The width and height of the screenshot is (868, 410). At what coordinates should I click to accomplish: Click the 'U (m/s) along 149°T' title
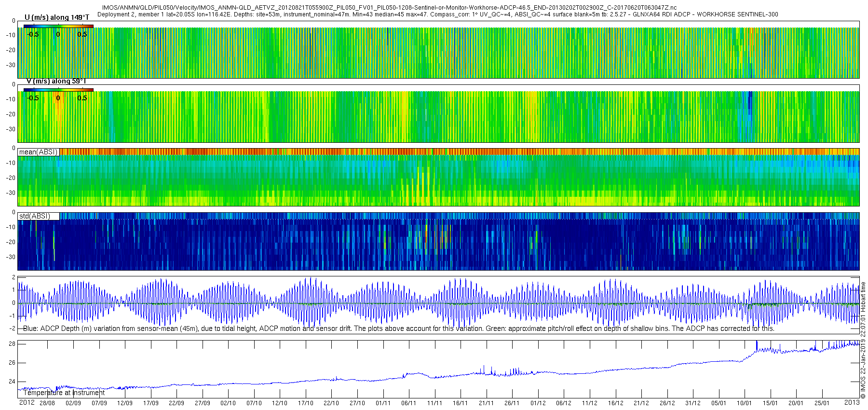[57, 17]
